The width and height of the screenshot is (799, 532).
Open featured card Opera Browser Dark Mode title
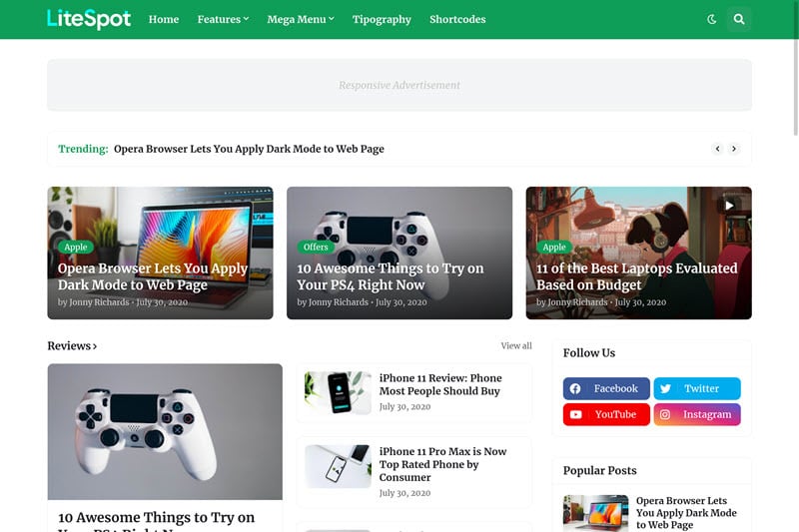click(153, 276)
